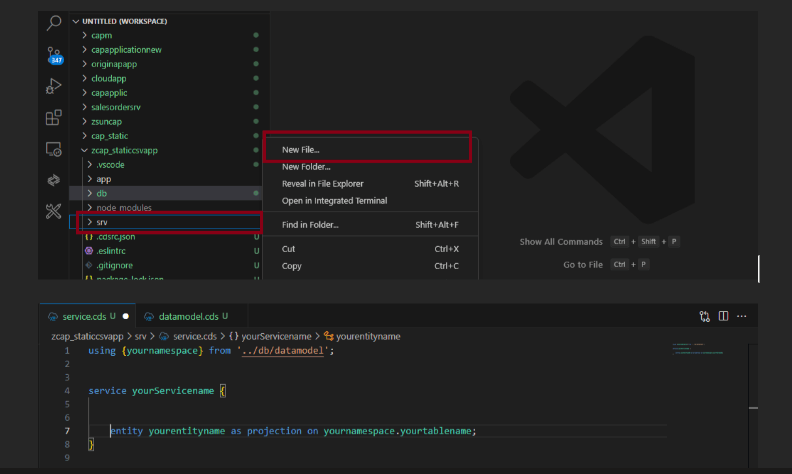Select the service.cds tab
The height and width of the screenshot is (474, 792).
click(x=84, y=316)
